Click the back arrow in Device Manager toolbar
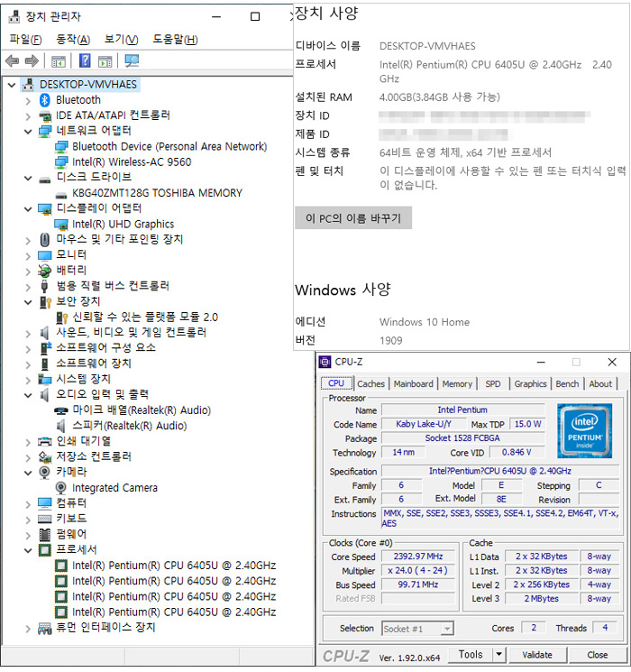 (13, 61)
